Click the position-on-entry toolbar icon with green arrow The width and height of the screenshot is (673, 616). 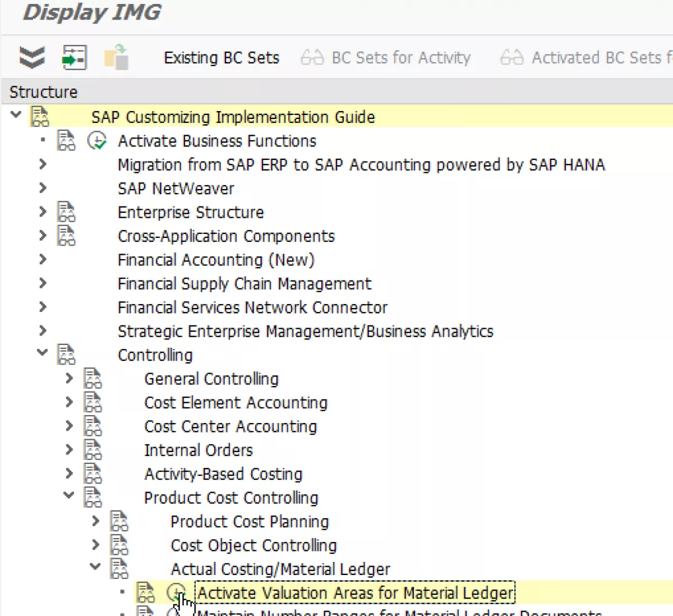[x=74, y=57]
